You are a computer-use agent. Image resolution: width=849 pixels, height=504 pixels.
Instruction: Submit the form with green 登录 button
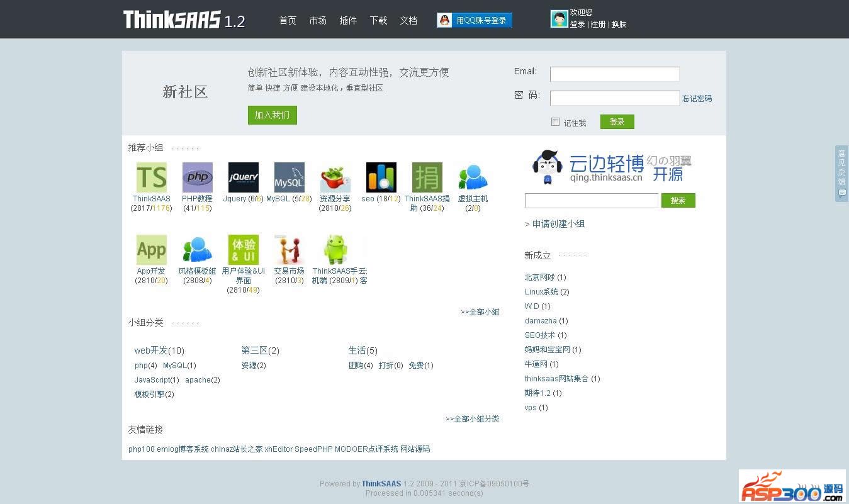click(617, 121)
